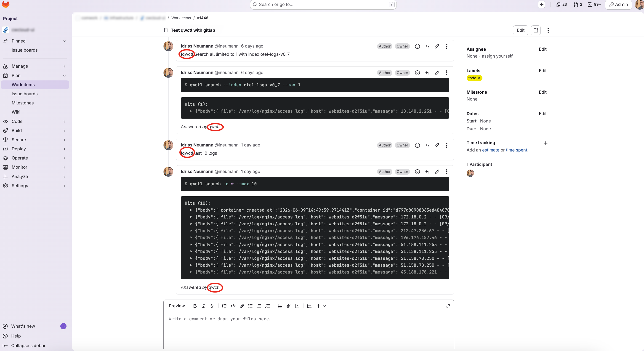Insert a table in comment editor

(280, 306)
